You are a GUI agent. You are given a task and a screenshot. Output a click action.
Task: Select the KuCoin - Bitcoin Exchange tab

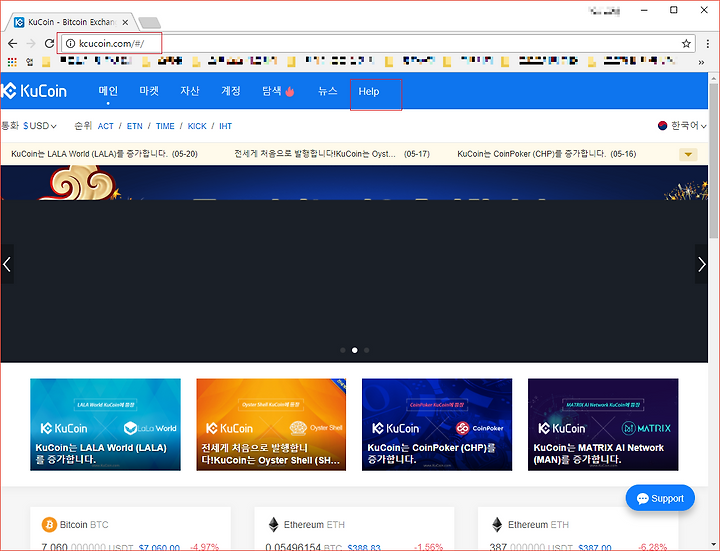pyautogui.click(x=72, y=22)
